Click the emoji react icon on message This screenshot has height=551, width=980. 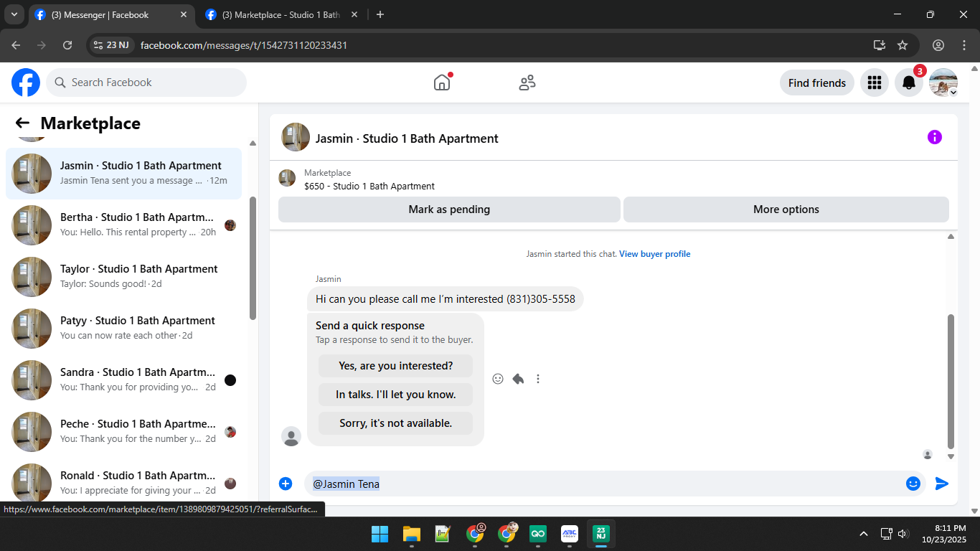[498, 379]
